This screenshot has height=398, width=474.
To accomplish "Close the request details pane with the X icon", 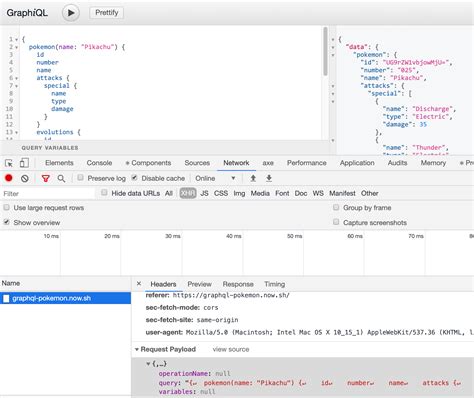I will pyautogui.click(x=139, y=284).
